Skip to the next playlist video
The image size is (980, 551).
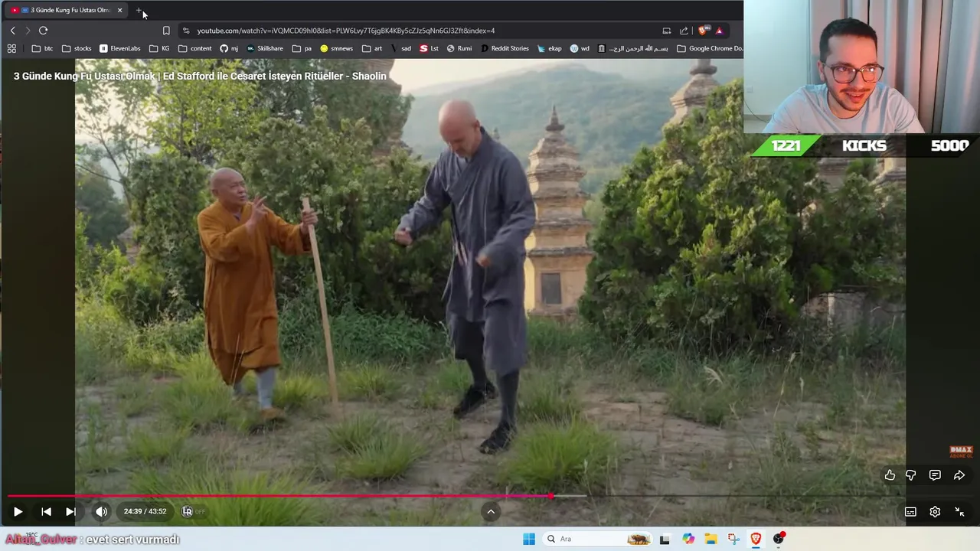pos(70,512)
